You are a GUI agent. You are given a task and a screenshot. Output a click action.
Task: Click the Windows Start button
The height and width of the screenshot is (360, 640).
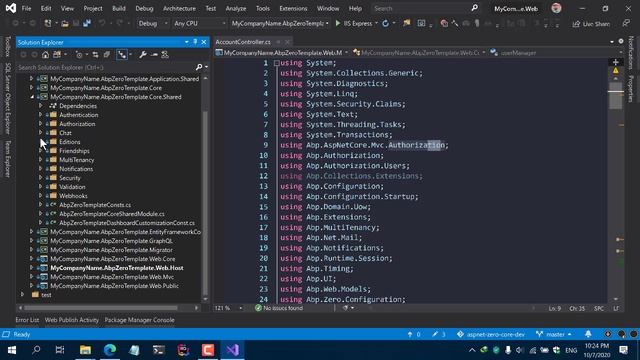click(12, 350)
